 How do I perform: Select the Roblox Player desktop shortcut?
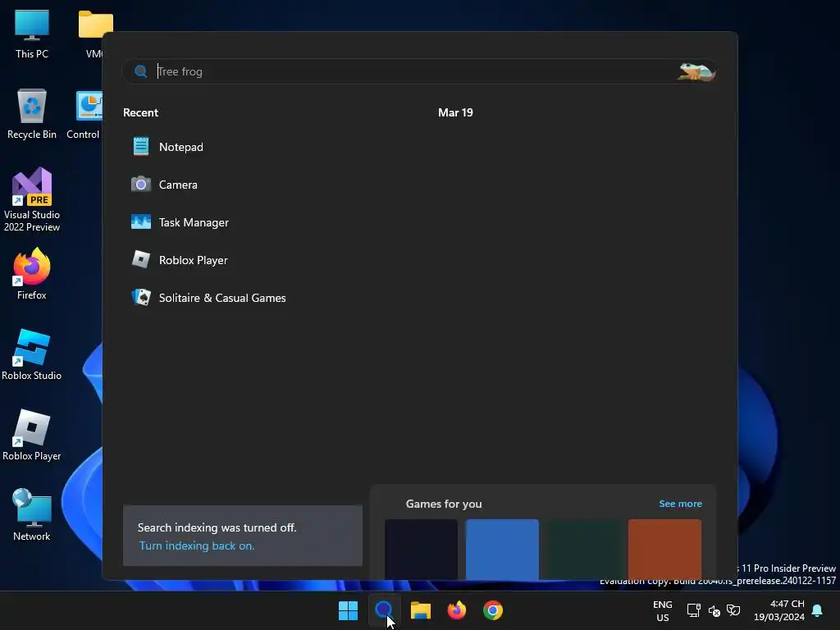(32, 435)
